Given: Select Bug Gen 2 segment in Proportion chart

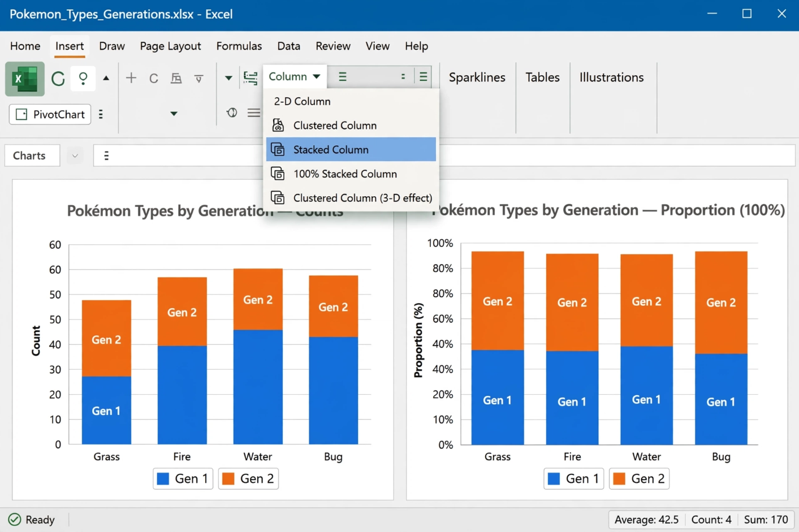Looking at the screenshot, I should 721,302.
